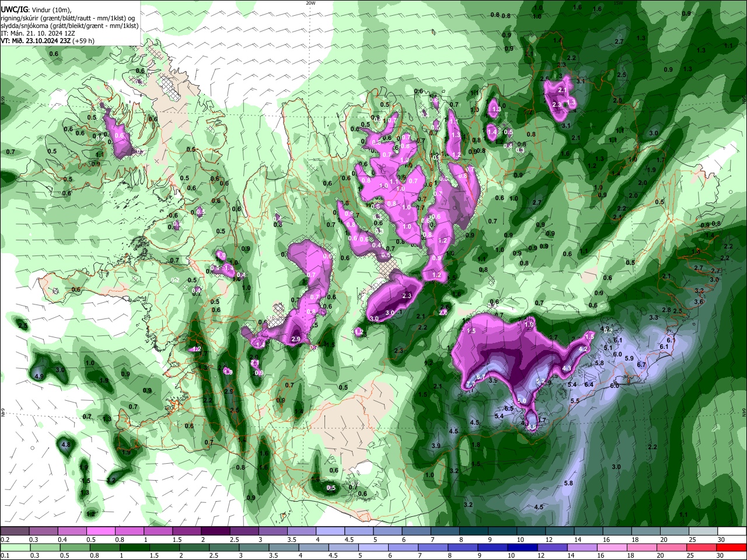Click the darkest purple 2–2.5 swatch in snow legend
Viewport: 747px width, 560px height.
tap(215, 531)
